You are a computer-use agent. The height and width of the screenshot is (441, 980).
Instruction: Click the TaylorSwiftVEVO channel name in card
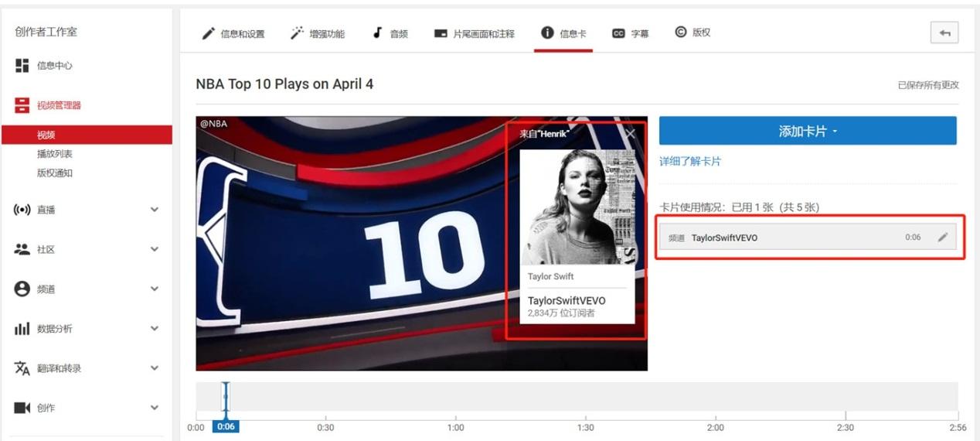click(x=567, y=301)
